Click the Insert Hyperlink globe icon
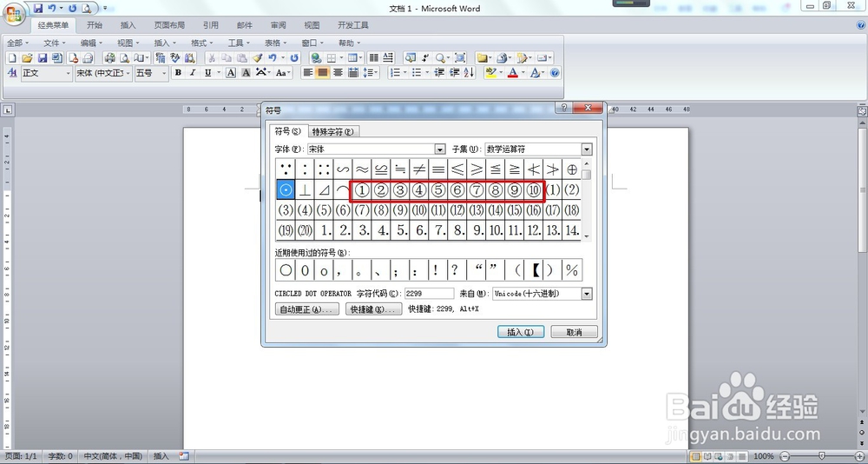 pos(316,57)
